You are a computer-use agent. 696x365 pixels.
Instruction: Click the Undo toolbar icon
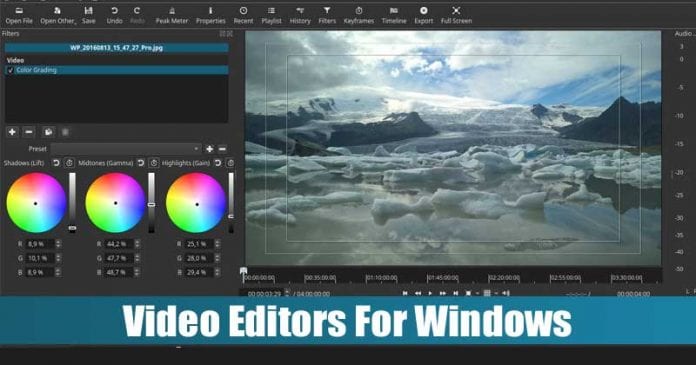pyautogui.click(x=114, y=15)
